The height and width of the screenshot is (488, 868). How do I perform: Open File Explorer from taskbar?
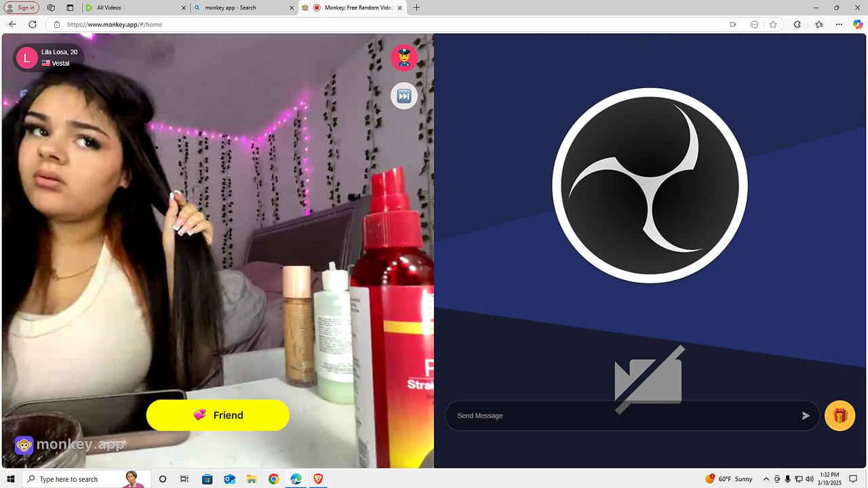[x=251, y=479]
